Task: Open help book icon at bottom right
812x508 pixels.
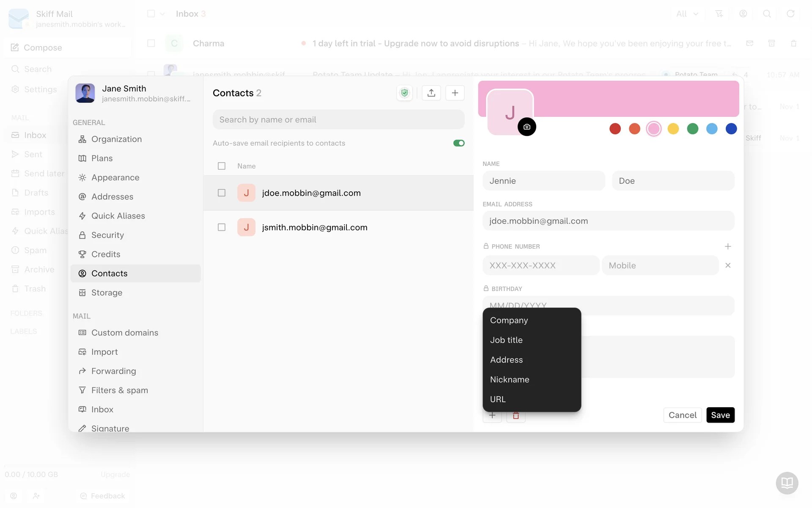Action: [x=787, y=483]
